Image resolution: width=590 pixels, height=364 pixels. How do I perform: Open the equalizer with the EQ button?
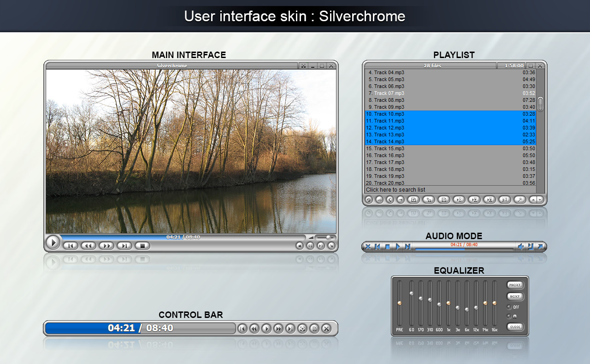pyautogui.click(x=310, y=246)
